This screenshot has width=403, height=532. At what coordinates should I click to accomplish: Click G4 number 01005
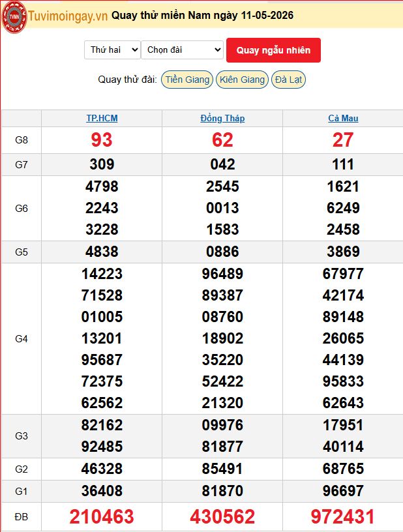tap(102, 317)
